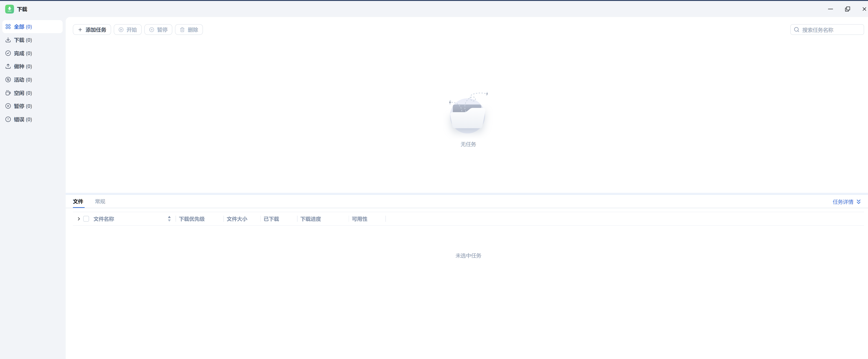Click the 删除 (delete) toolbar action
The height and width of the screenshot is (359, 868).
[x=189, y=30]
